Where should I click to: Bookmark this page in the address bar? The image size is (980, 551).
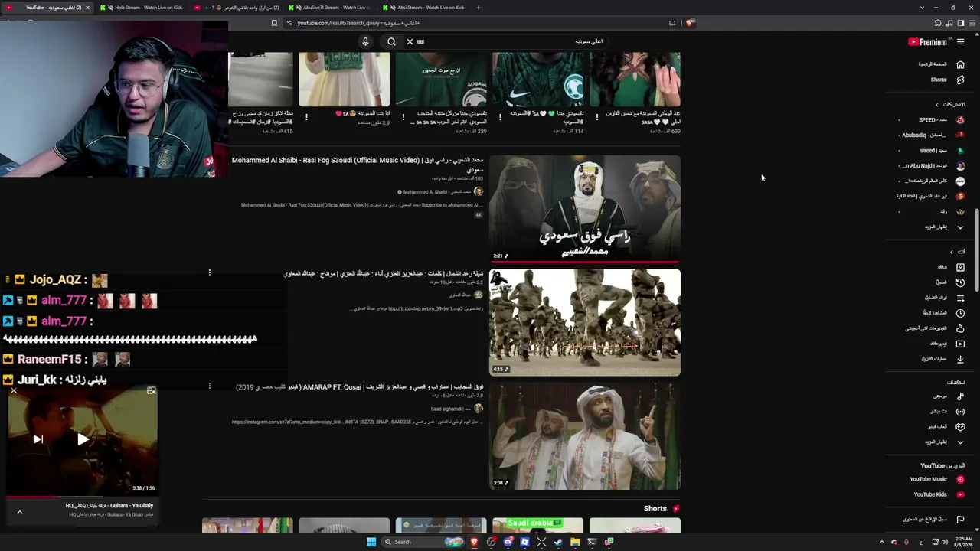tap(274, 23)
